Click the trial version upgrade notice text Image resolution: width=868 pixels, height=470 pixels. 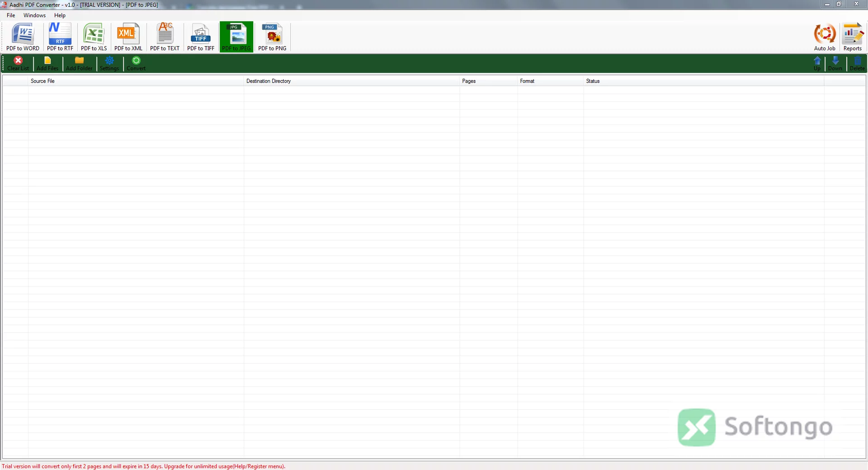[144, 466]
